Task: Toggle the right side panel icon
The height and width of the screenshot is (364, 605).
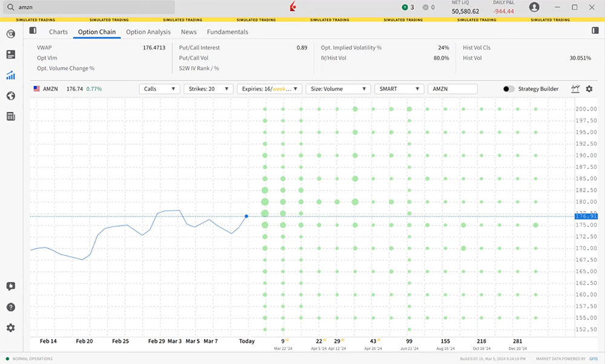Action: [595, 31]
